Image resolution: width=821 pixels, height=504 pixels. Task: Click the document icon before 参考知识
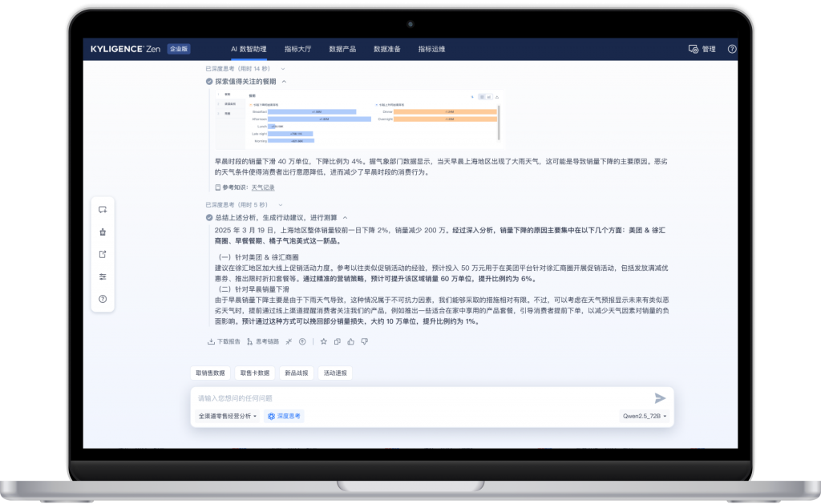[218, 187]
